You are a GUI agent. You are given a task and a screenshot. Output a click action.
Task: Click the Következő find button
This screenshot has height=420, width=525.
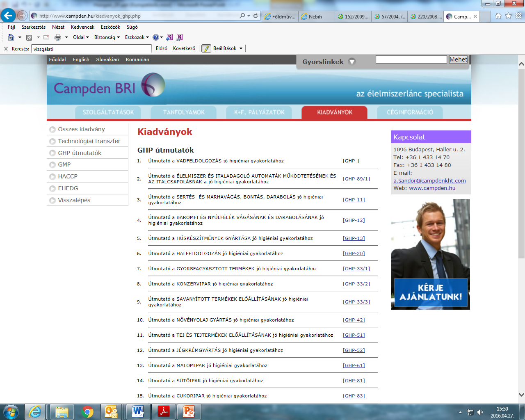tap(184, 48)
